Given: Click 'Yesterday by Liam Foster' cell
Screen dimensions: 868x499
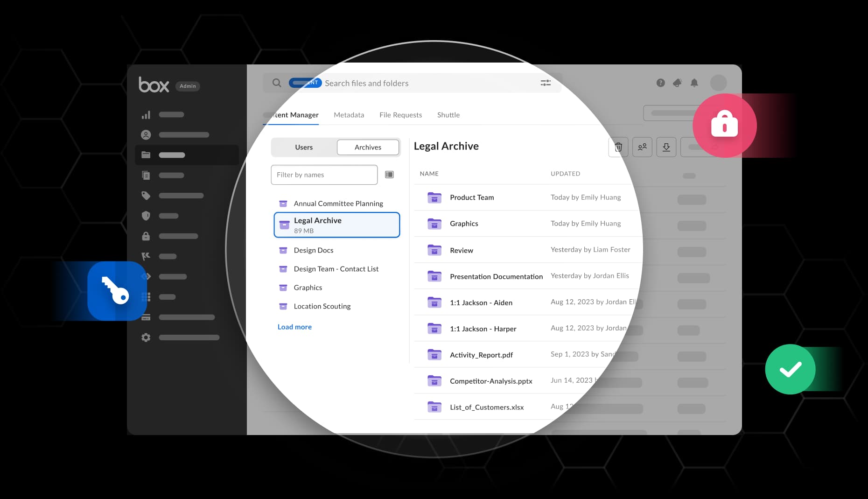Looking at the screenshot, I should tap(590, 250).
